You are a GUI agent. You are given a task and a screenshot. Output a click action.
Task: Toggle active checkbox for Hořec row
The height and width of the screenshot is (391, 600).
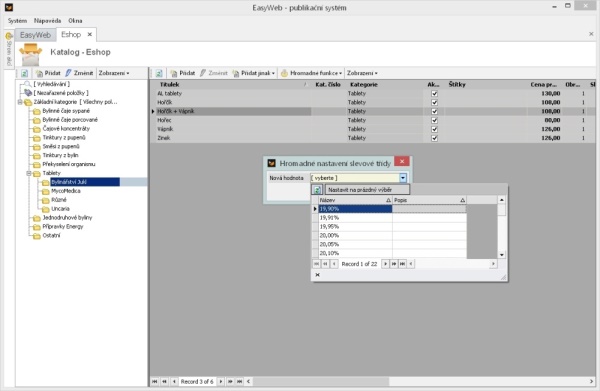coord(434,120)
